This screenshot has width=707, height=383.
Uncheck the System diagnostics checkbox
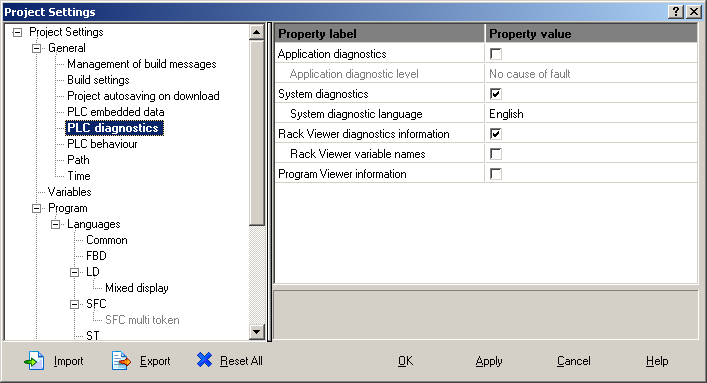[x=496, y=94]
